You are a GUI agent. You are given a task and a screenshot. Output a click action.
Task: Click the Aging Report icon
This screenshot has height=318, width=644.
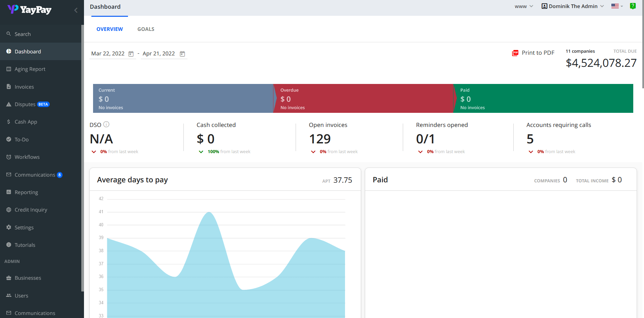[9, 69]
